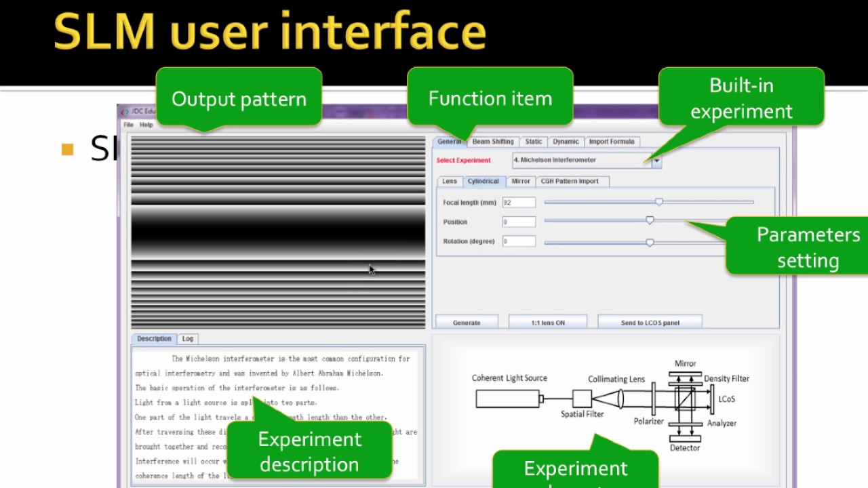The height and width of the screenshot is (488, 868).
Task: Click the Focal length input field
Action: [x=519, y=203]
